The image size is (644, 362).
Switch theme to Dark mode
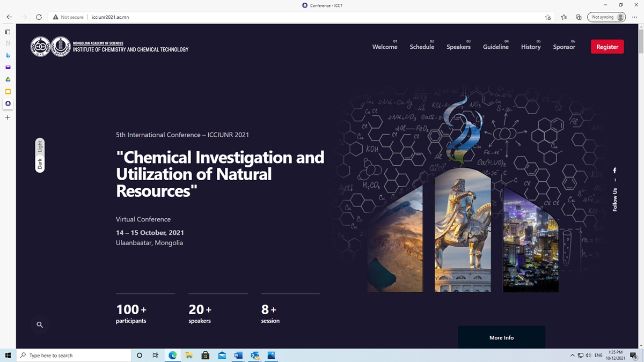coord(40,164)
